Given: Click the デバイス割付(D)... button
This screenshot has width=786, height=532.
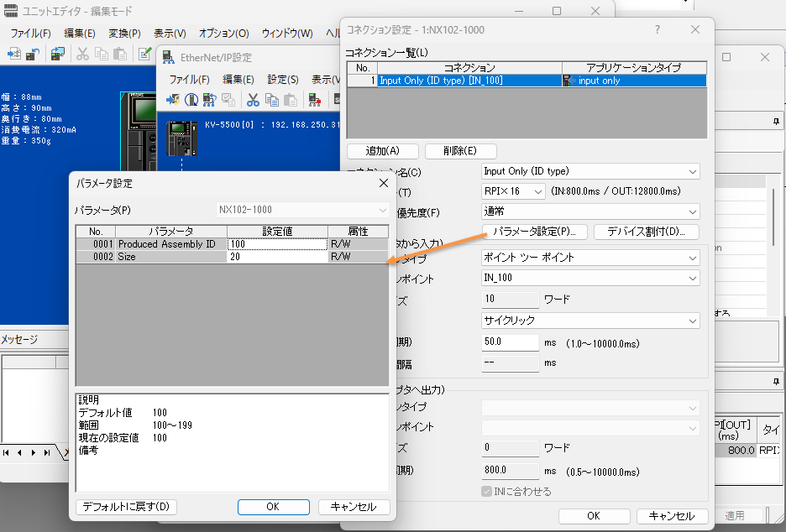Looking at the screenshot, I should [646, 232].
